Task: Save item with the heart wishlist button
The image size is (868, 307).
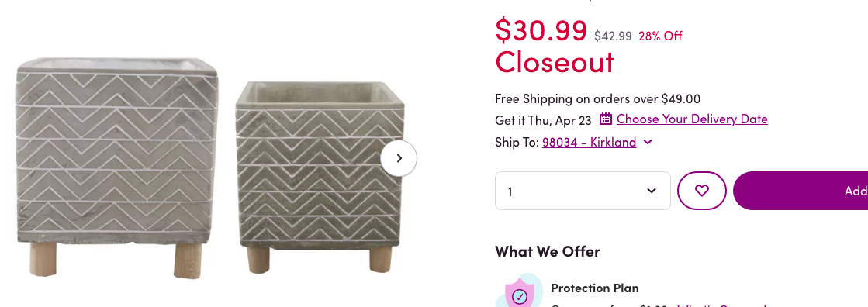Action: 701,190
